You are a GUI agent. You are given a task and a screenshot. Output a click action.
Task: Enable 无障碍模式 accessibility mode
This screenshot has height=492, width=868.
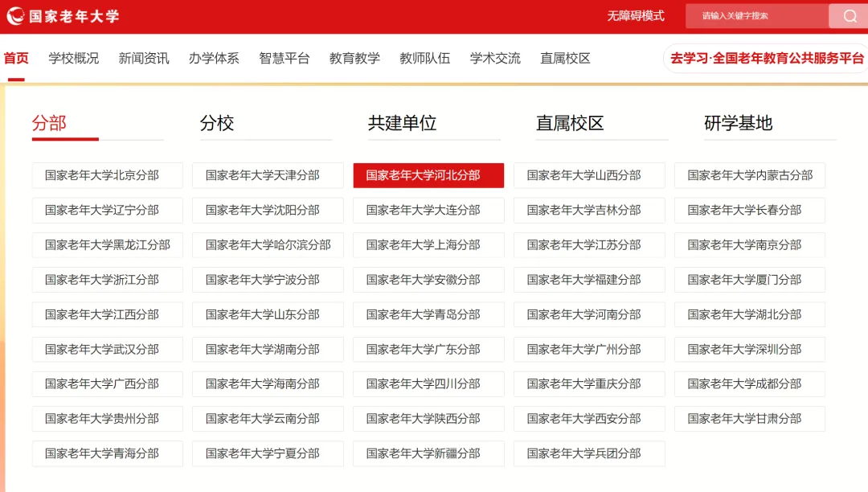636,16
